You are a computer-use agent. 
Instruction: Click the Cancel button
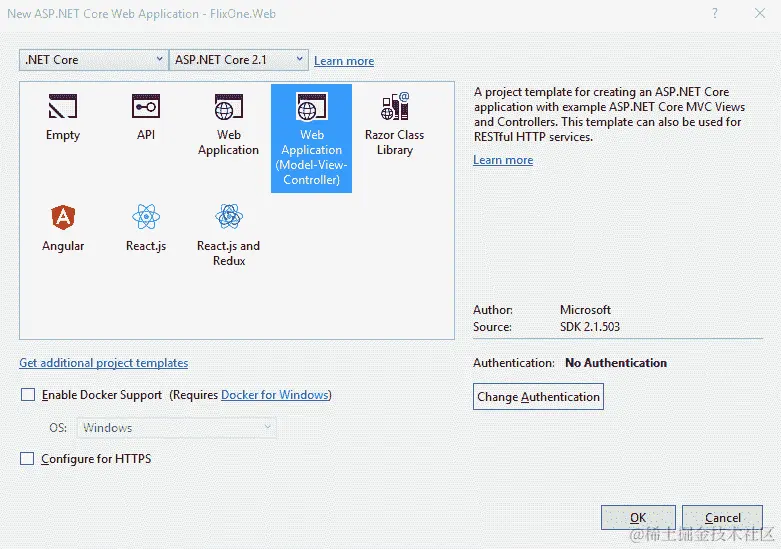[722, 518]
